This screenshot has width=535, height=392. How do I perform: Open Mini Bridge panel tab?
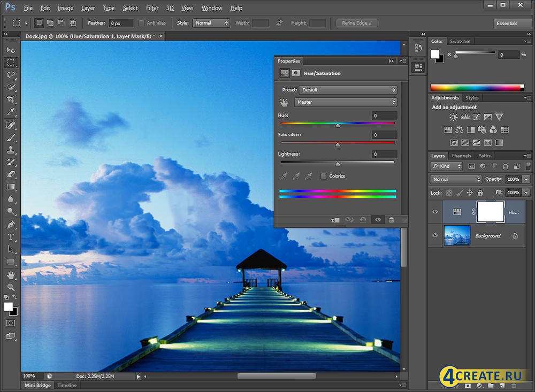pos(37,385)
